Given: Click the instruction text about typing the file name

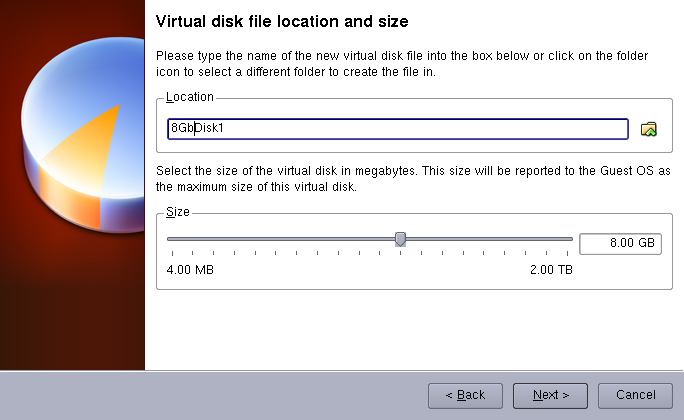Looking at the screenshot, I should [x=400, y=62].
